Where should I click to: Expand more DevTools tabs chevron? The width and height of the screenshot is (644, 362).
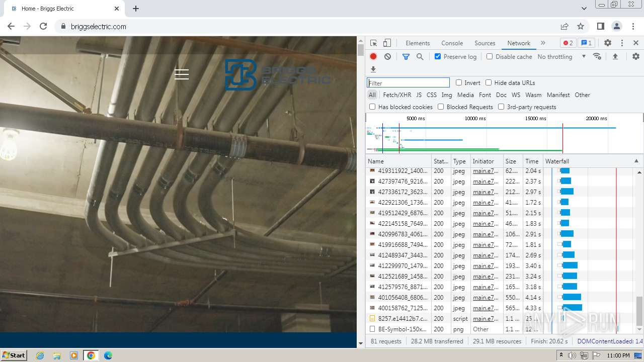coord(543,43)
